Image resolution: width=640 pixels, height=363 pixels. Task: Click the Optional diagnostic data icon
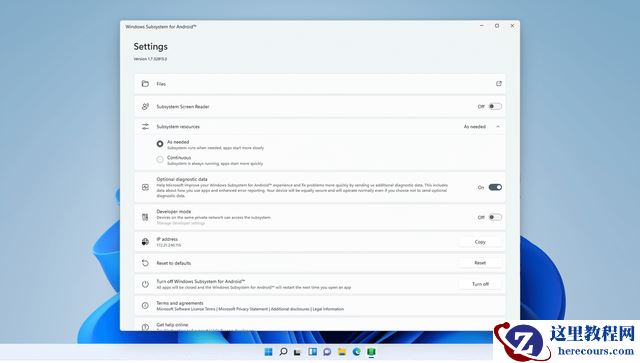(x=145, y=187)
